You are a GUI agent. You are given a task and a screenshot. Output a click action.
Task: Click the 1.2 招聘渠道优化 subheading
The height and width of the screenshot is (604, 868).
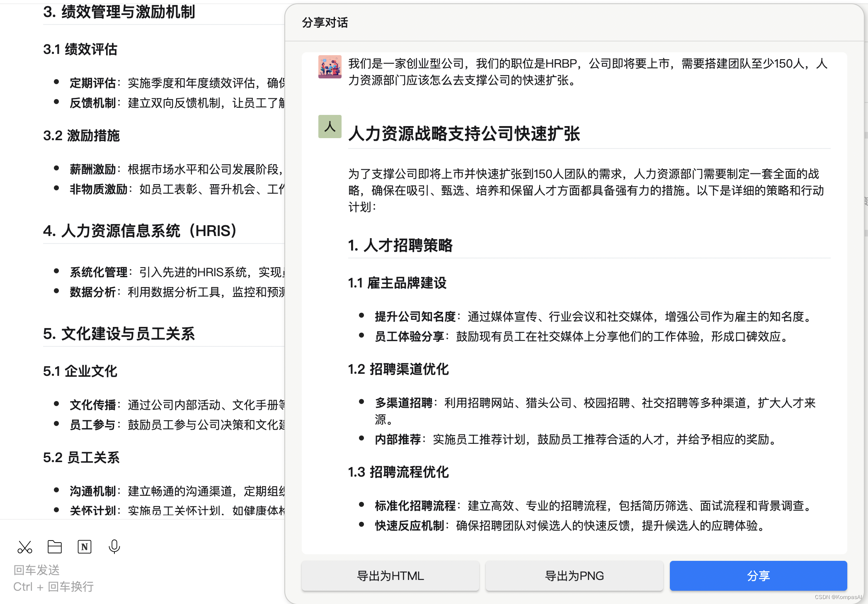pos(398,369)
